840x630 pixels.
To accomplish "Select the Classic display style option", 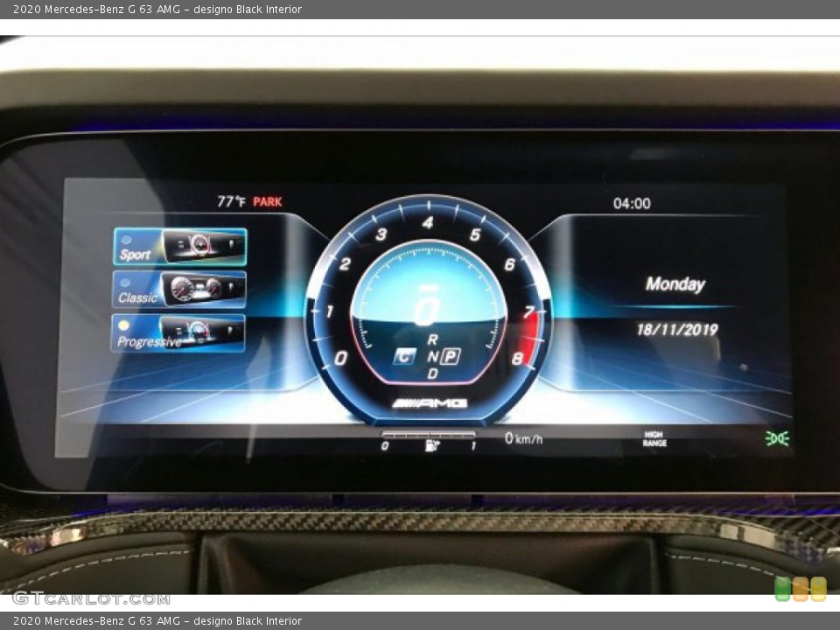I will pyautogui.click(x=178, y=290).
